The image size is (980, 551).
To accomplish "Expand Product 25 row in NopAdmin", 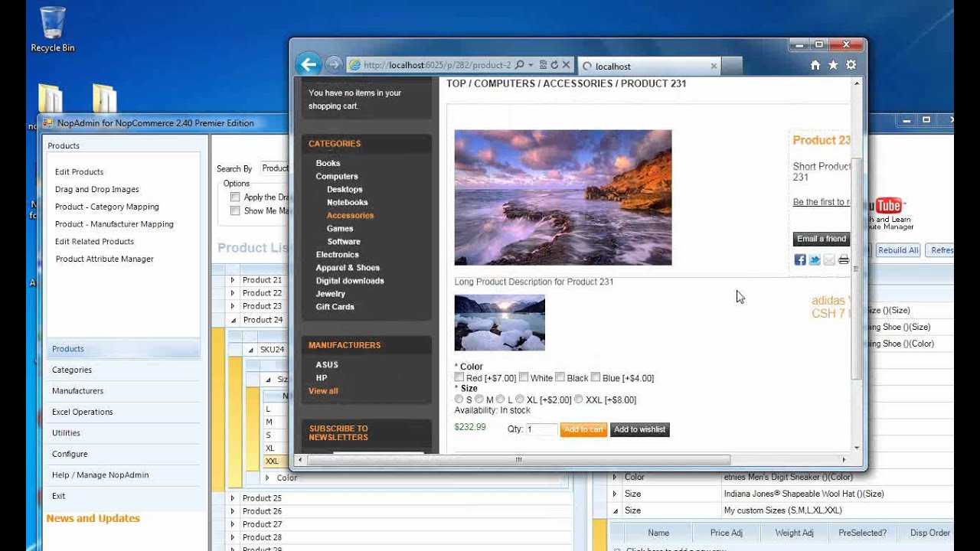I will click(x=233, y=498).
